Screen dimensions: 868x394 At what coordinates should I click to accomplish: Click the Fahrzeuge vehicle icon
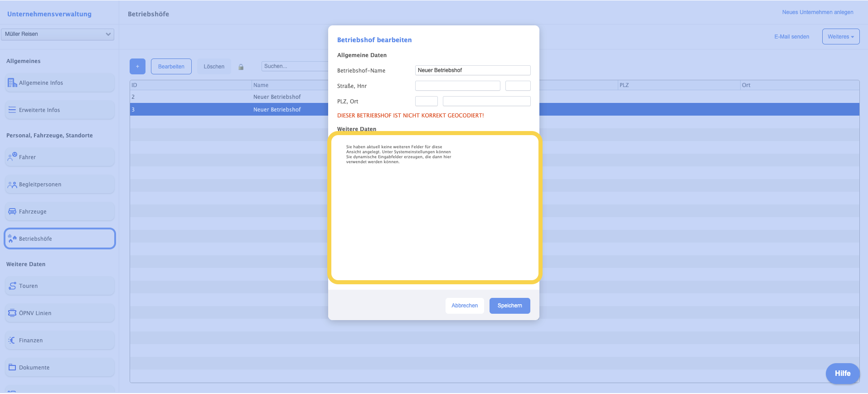click(x=12, y=212)
